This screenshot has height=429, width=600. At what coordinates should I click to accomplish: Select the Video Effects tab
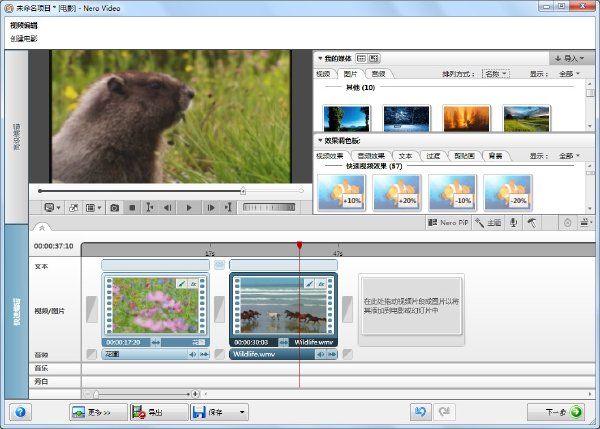pyautogui.click(x=330, y=156)
